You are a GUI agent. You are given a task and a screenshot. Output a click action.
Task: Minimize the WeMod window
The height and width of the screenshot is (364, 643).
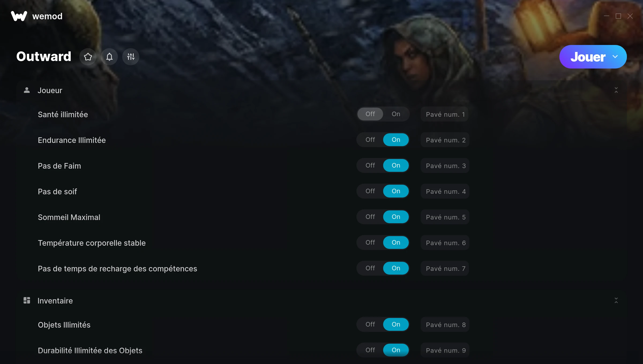tap(607, 16)
